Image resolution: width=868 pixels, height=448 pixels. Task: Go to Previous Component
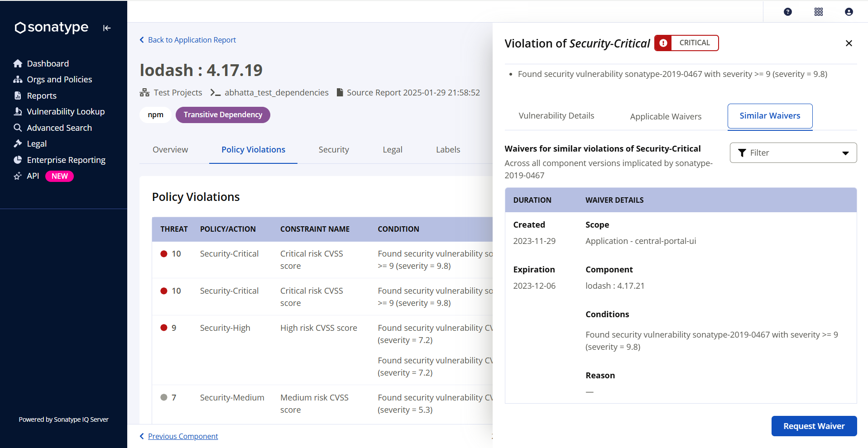[179, 436]
